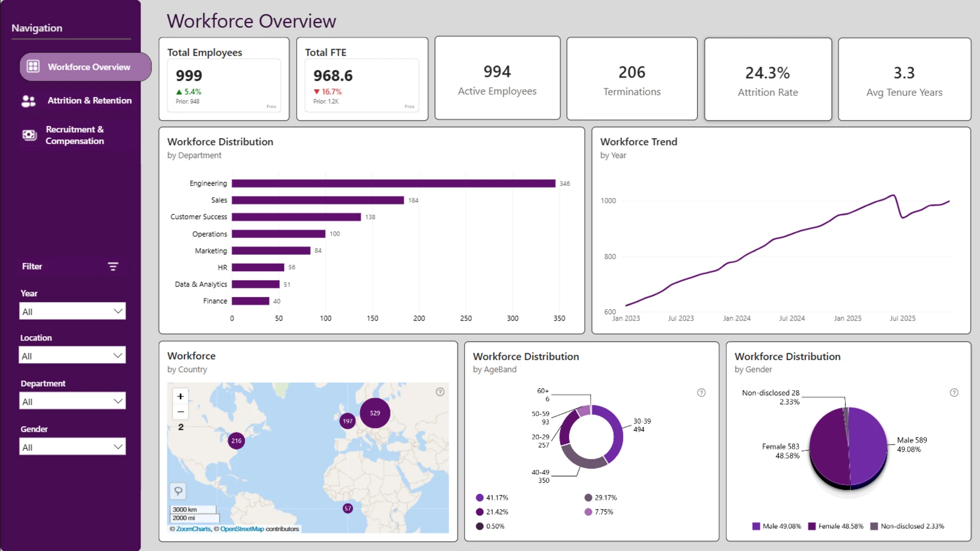The width and height of the screenshot is (980, 551).
Task: Toggle the Female 48.58% legend swatch
Action: pyautogui.click(x=812, y=526)
